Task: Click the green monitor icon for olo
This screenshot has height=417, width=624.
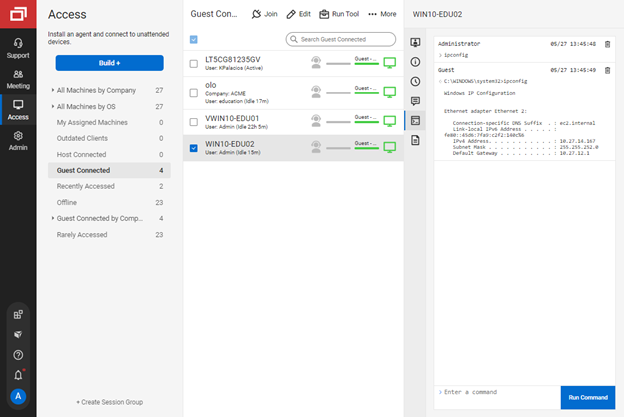Action: coord(390,92)
